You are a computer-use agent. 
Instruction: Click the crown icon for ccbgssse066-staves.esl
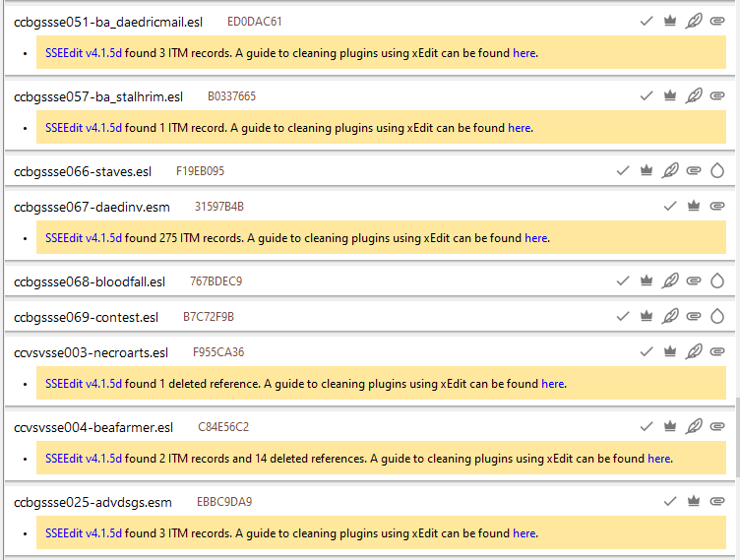coord(647,170)
